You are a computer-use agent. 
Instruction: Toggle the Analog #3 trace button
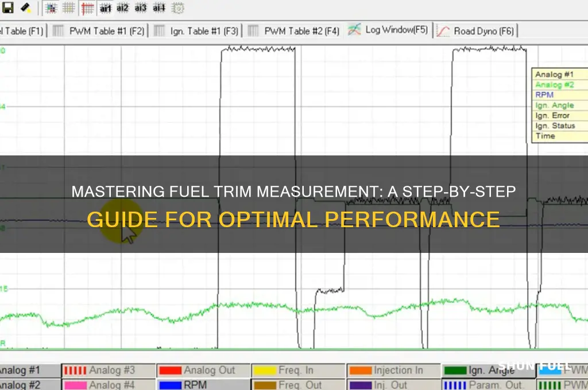(x=109, y=370)
